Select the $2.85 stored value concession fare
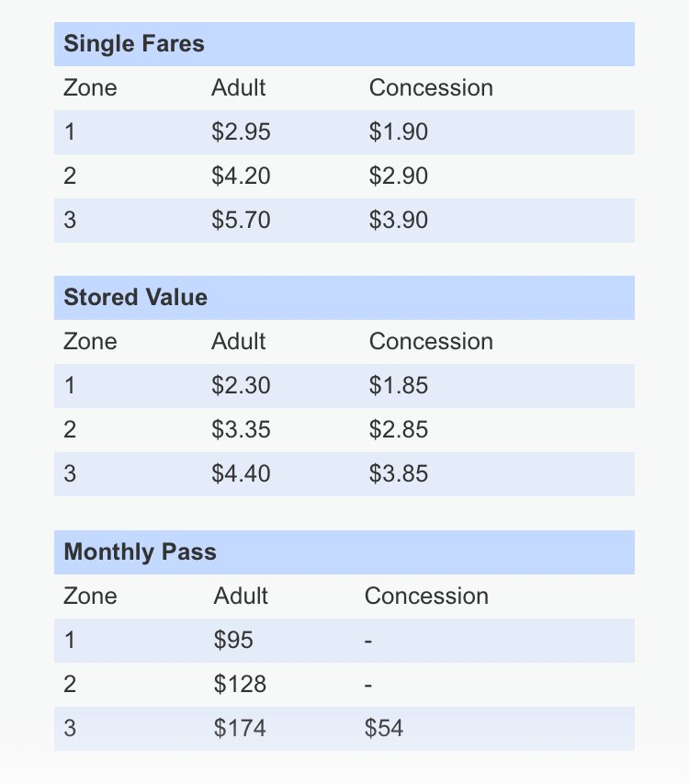 pos(399,430)
